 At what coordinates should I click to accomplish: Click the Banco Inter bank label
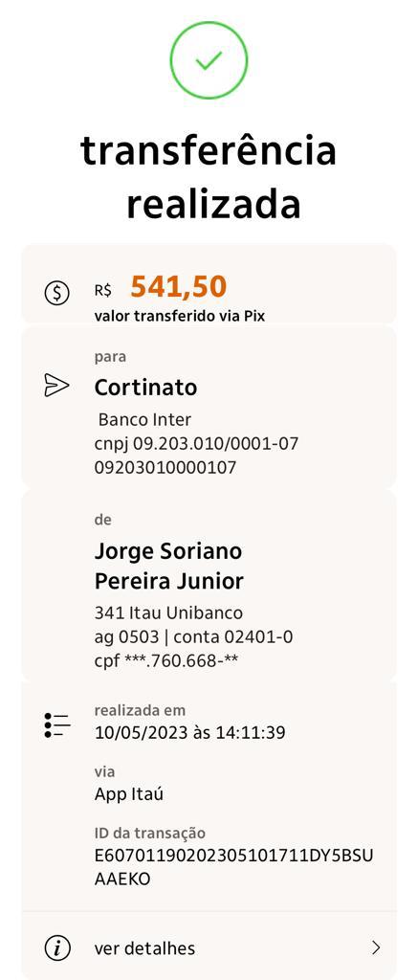pyautogui.click(x=145, y=419)
